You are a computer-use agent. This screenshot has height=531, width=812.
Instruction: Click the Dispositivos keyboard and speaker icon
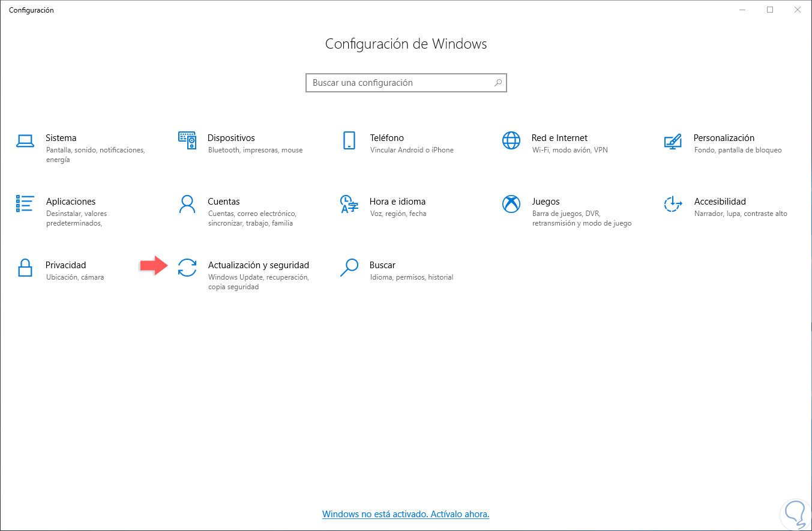point(187,140)
